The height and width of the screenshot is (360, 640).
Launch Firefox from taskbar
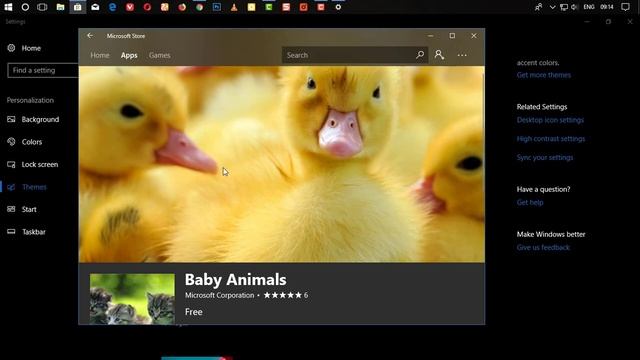point(182,7)
